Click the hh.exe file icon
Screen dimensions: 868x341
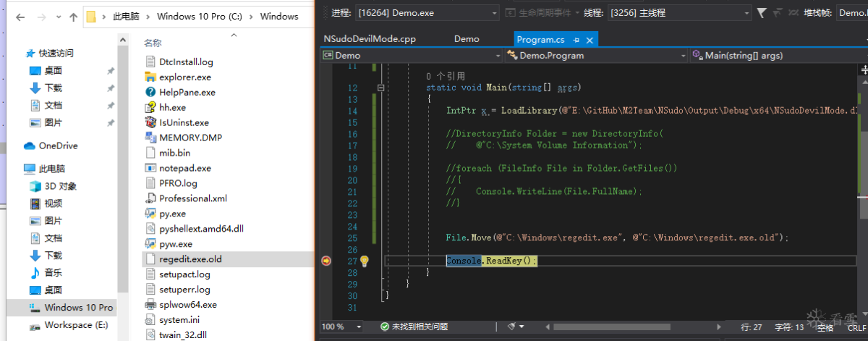(150, 107)
